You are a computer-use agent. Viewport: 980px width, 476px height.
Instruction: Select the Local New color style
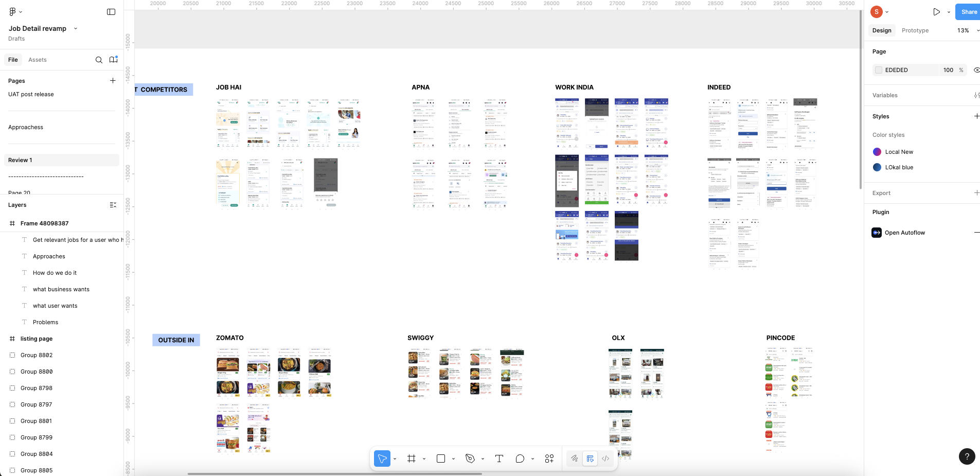pos(899,152)
